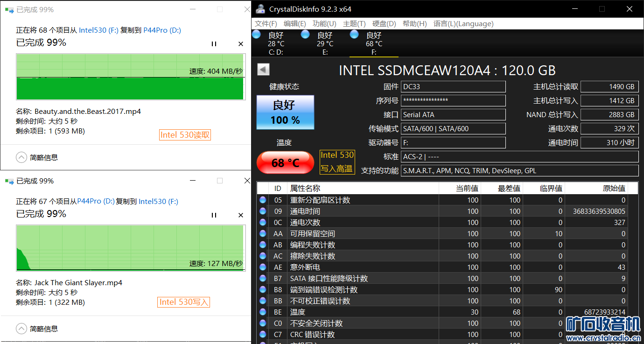Open the 硬盘(D) menu
Image resolution: width=644 pixels, height=344 pixels.
pos(384,24)
